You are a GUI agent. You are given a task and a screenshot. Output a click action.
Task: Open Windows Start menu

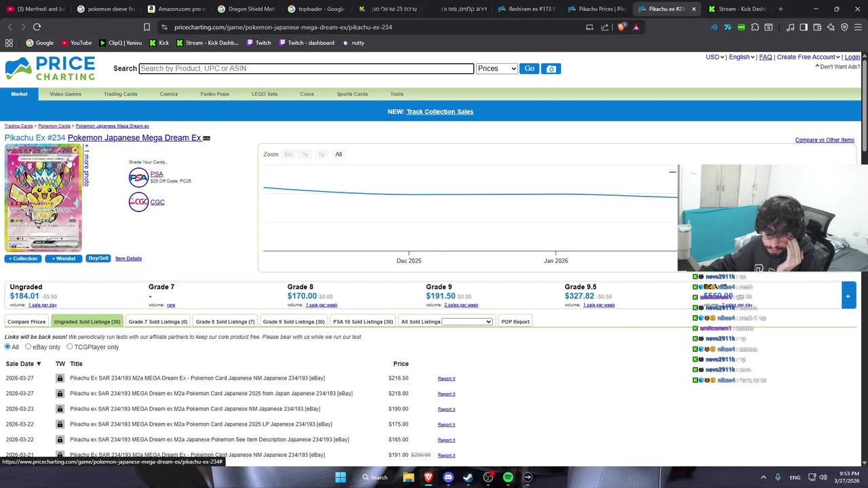click(340, 477)
